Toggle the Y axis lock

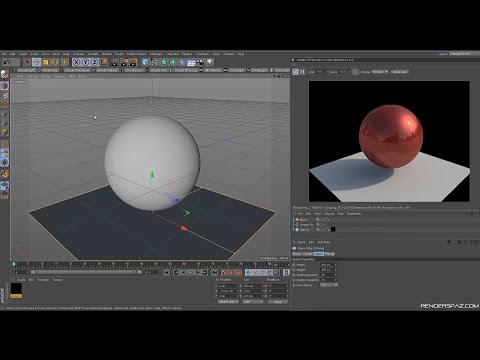86,62
